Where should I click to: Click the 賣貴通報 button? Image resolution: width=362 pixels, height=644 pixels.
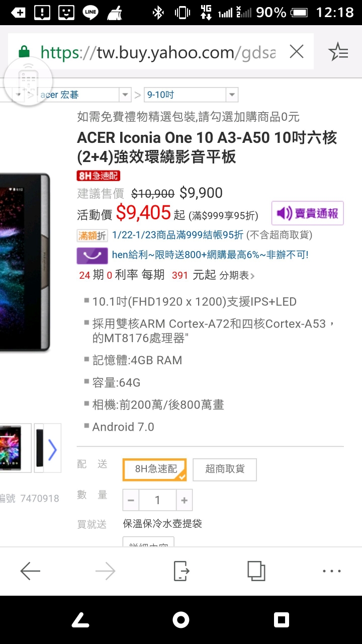[x=308, y=213]
